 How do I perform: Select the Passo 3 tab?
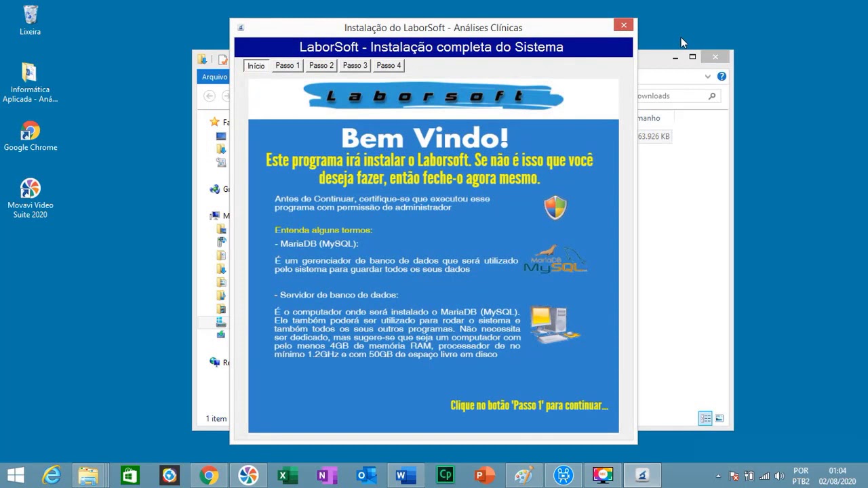355,66
